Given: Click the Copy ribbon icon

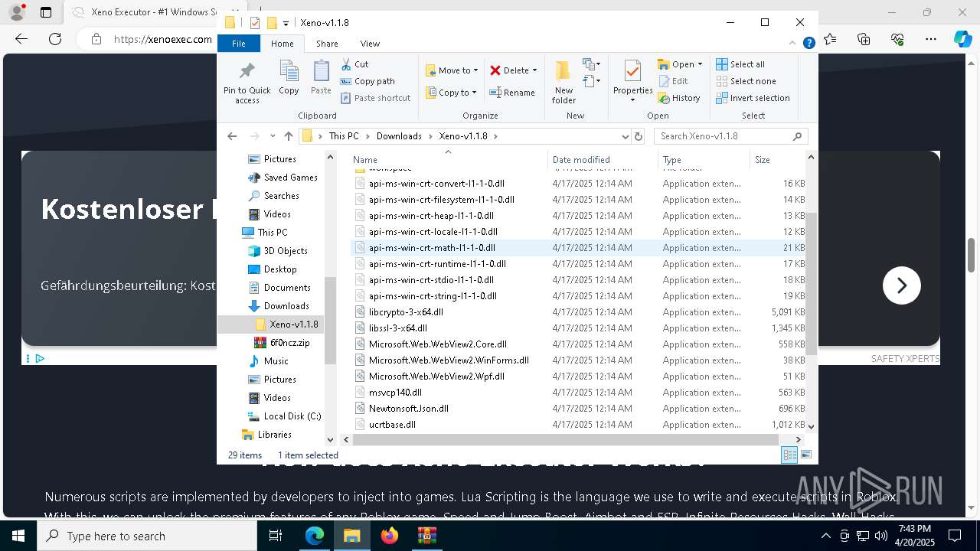Looking at the screenshot, I should tap(289, 77).
